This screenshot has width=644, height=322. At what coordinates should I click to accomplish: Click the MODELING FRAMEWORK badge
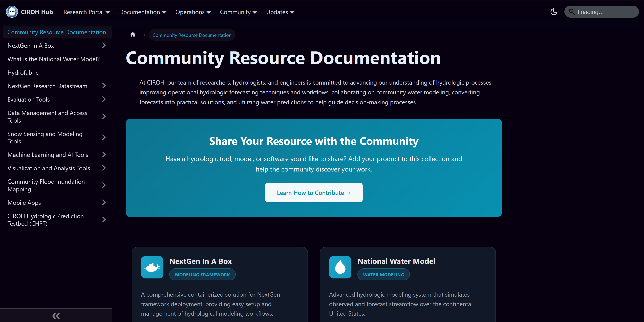click(202, 274)
